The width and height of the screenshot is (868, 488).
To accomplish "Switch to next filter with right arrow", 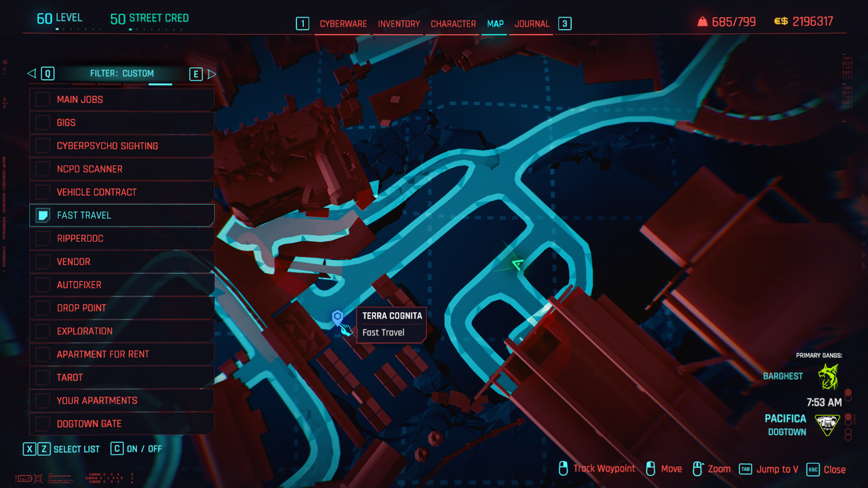I will click(212, 74).
